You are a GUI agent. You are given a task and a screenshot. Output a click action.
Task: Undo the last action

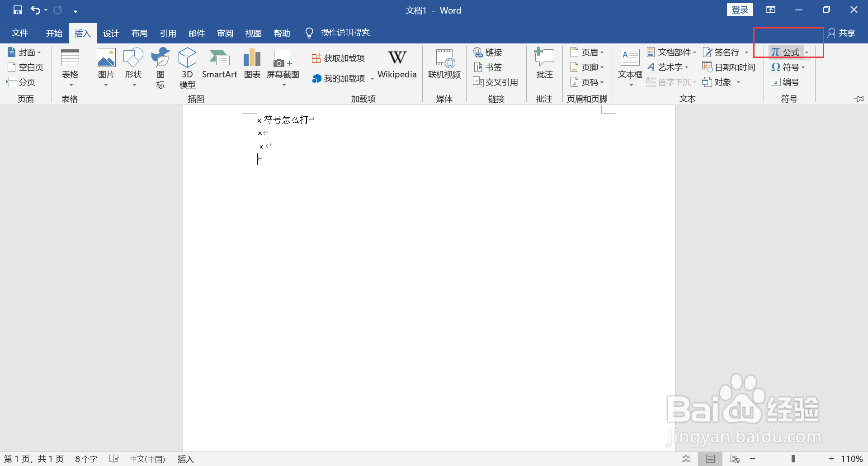tap(35, 10)
